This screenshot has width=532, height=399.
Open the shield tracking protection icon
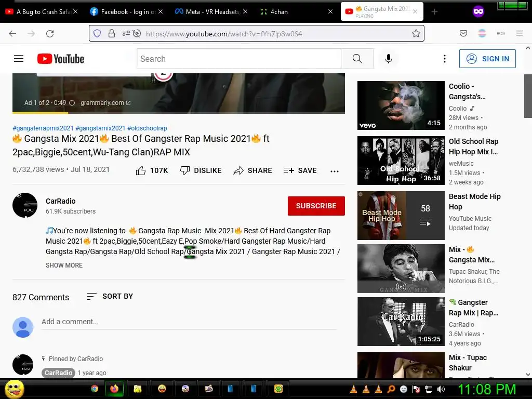point(97,33)
